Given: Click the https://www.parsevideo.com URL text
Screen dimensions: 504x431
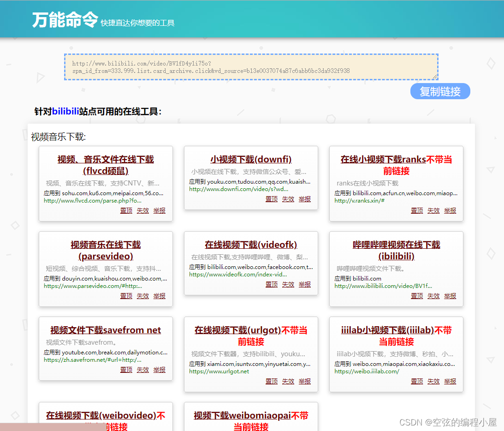Looking at the screenshot, I should tap(93, 286).
